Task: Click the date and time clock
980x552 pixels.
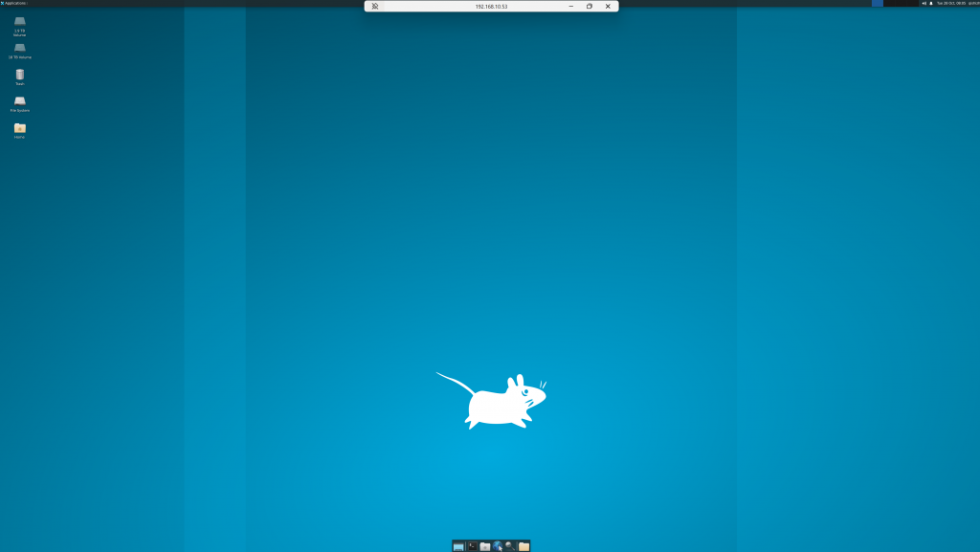Action: tap(951, 3)
